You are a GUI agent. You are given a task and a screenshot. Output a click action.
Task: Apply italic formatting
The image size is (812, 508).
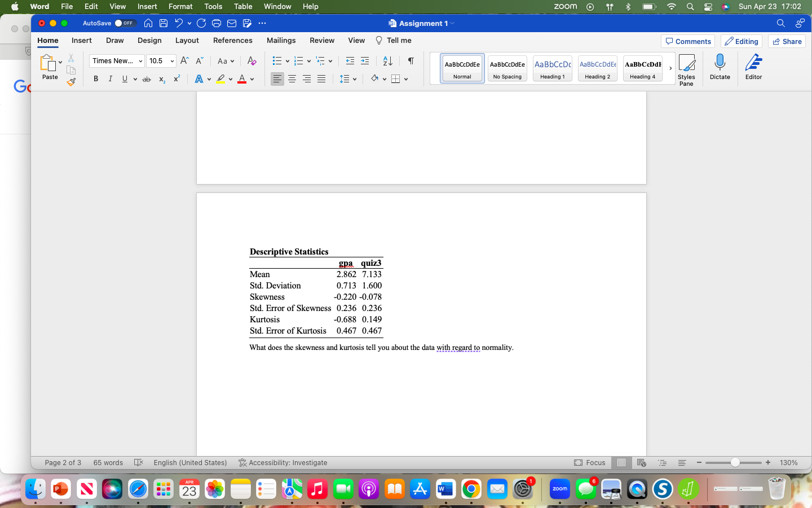[x=110, y=78]
